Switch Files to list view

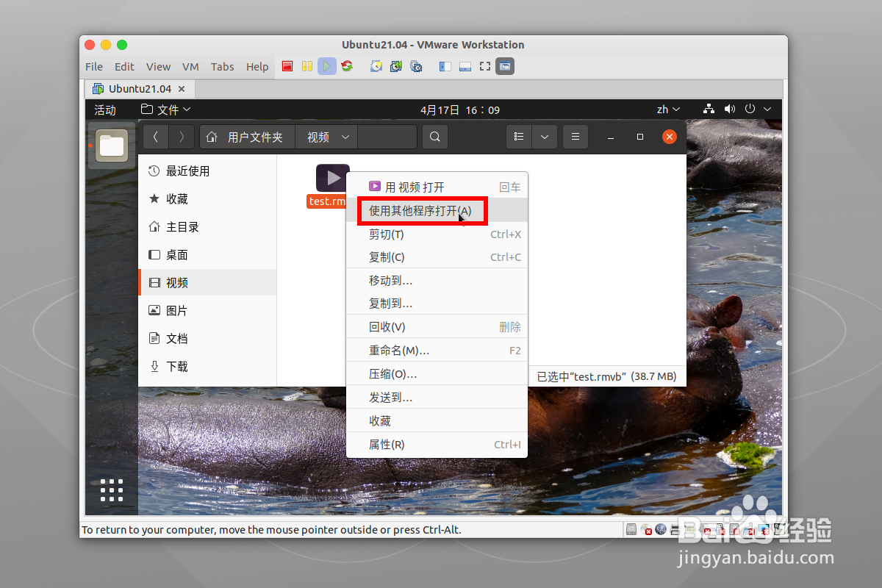pyautogui.click(x=518, y=137)
